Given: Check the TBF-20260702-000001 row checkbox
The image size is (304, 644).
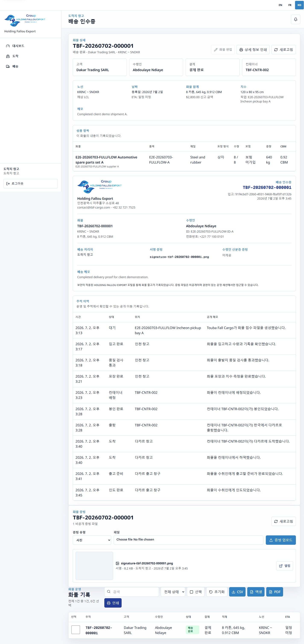Looking at the screenshot, I should click(76, 630).
